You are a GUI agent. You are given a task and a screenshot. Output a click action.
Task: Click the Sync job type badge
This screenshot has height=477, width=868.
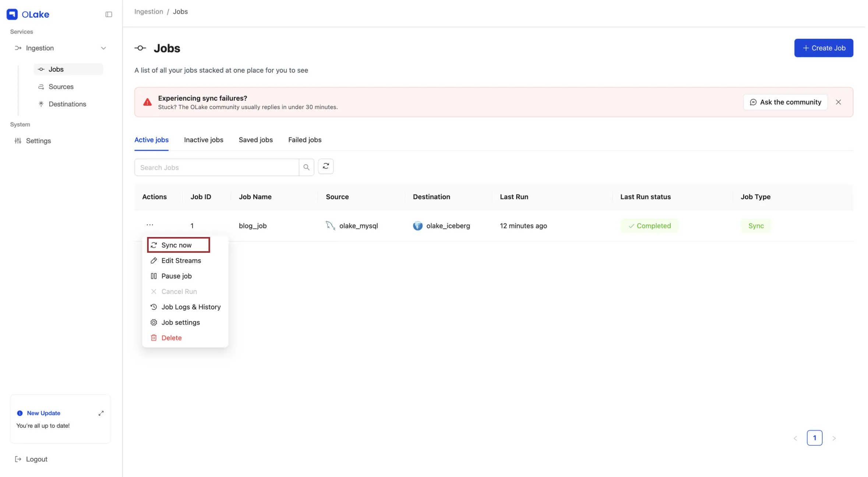point(756,226)
